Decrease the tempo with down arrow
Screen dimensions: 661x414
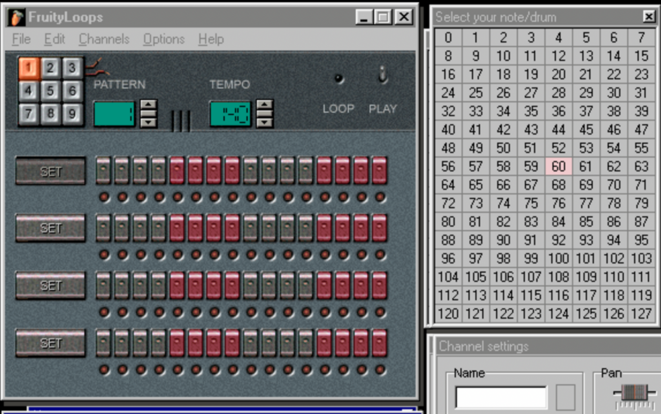[x=264, y=123]
